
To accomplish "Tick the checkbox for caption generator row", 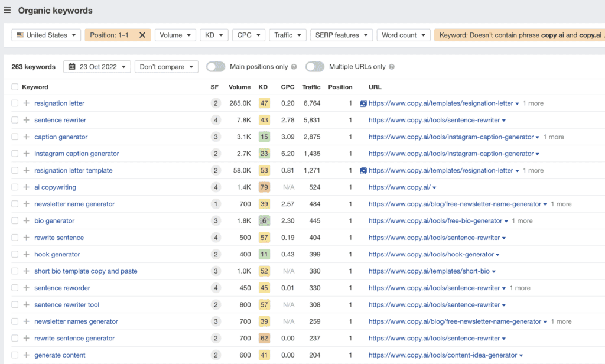I will coord(15,137).
